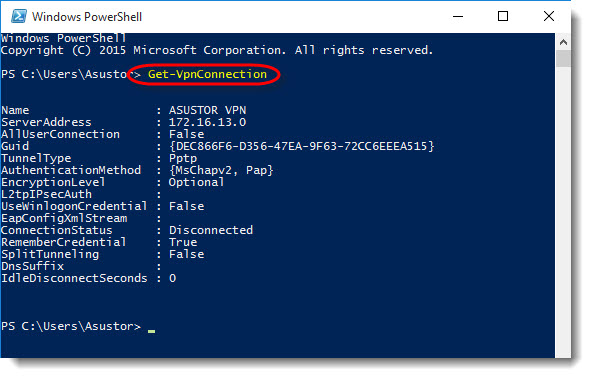Viewport: 591px width, 378px height.
Task: Click the Guid value in braces
Action: pos(302,146)
